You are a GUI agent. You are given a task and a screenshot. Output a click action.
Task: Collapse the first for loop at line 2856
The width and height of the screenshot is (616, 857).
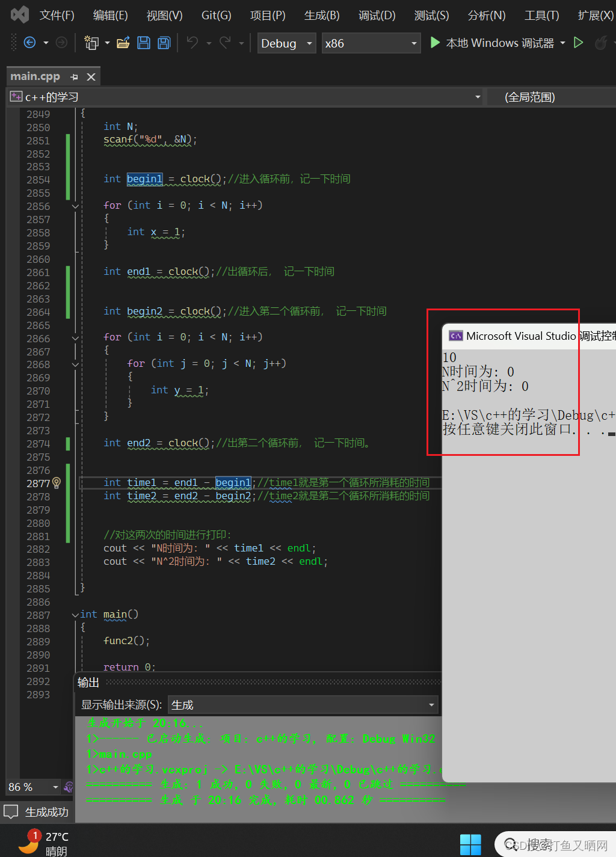coord(75,206)
